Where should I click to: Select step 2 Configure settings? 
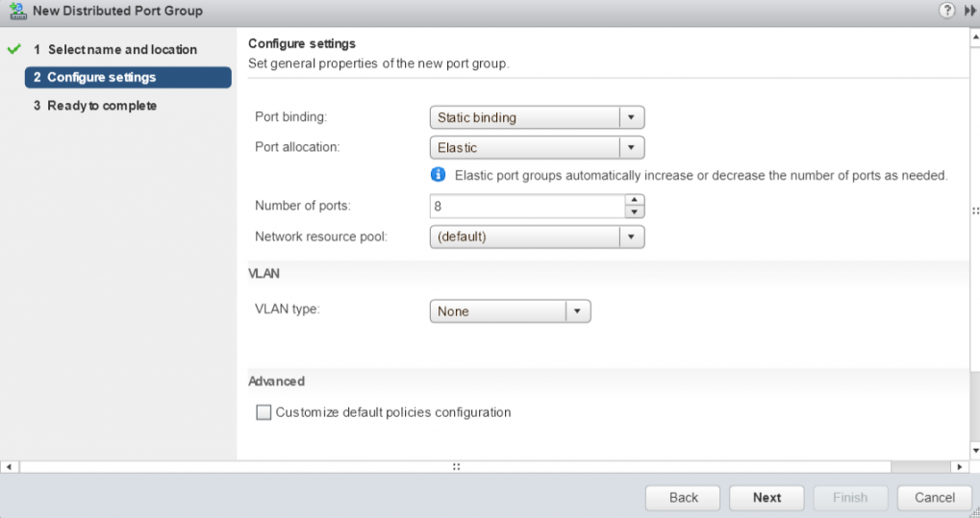tap(128, 77)
